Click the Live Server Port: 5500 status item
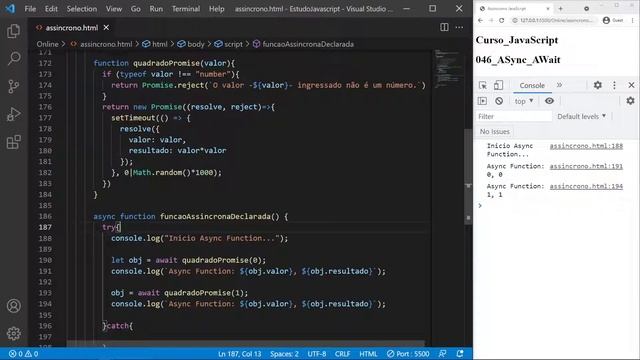 pyautogui.click(x=408, y=354)
